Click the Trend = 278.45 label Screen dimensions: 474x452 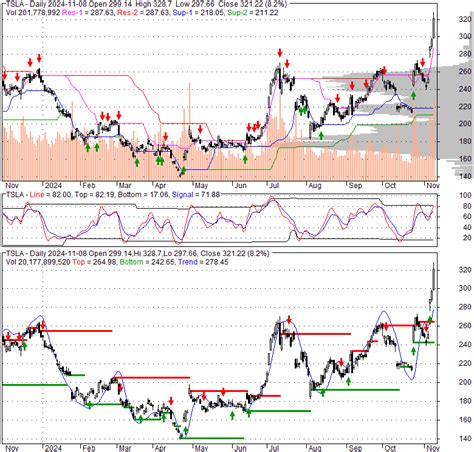[x=203, y=262]
